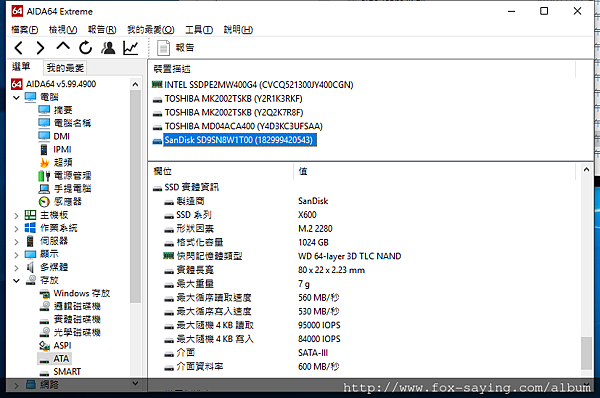Click the 伺服器 server icon
The height and width of the screenshot is (398, 600).
coord(30,241)
